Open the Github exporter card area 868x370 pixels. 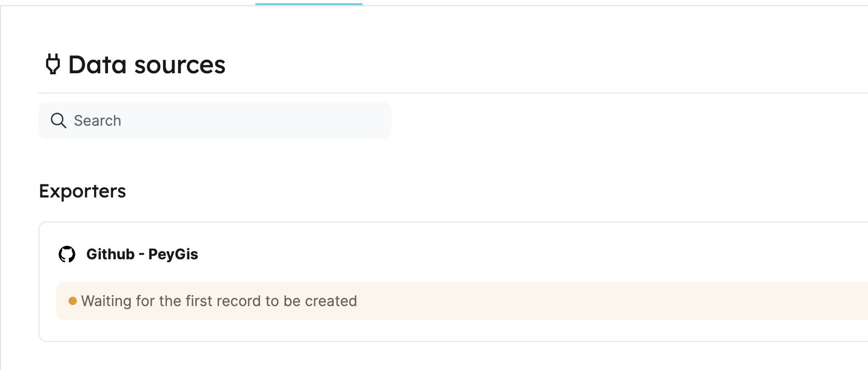453,282
